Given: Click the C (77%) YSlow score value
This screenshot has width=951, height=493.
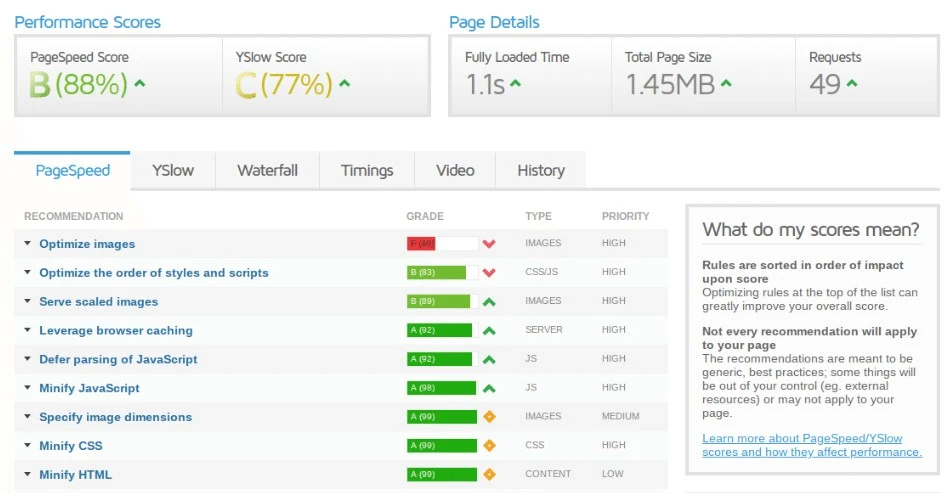Looking at the screenshot, I should coord(284,84).
